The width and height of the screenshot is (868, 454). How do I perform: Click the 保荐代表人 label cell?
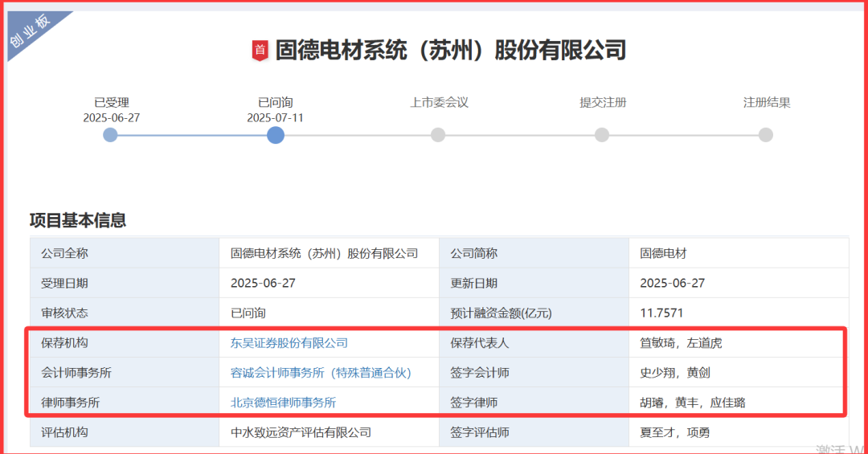coord(534,343)
